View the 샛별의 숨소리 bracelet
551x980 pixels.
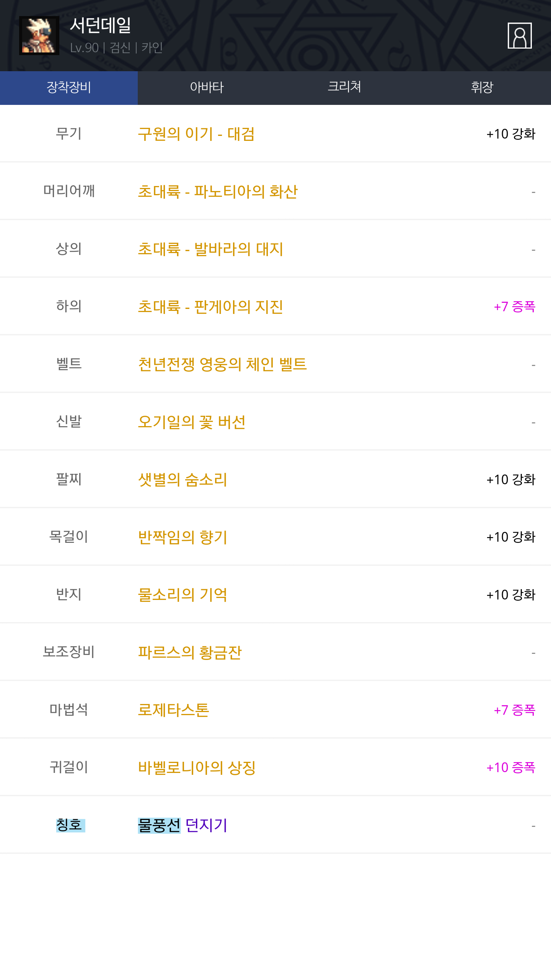tap(182, 480)
